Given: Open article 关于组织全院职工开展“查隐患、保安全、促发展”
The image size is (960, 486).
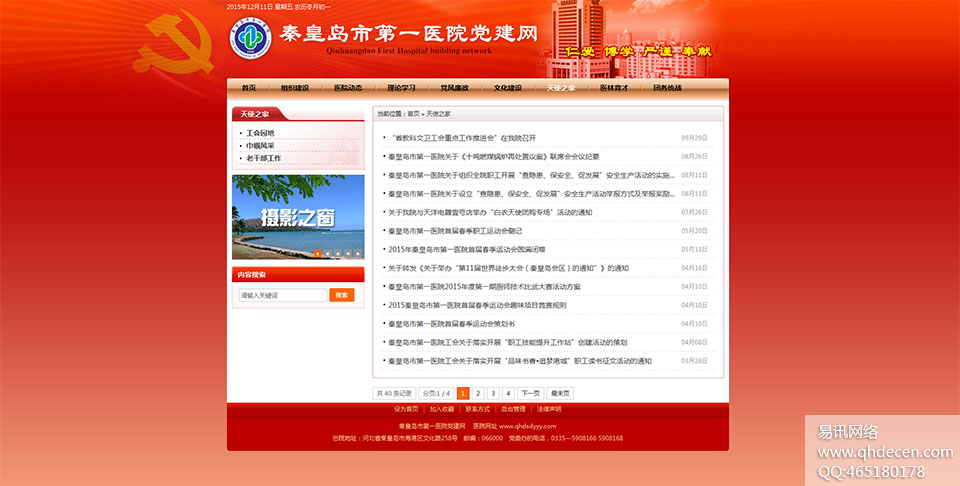Looking at the screenshot, I should 531,175.
